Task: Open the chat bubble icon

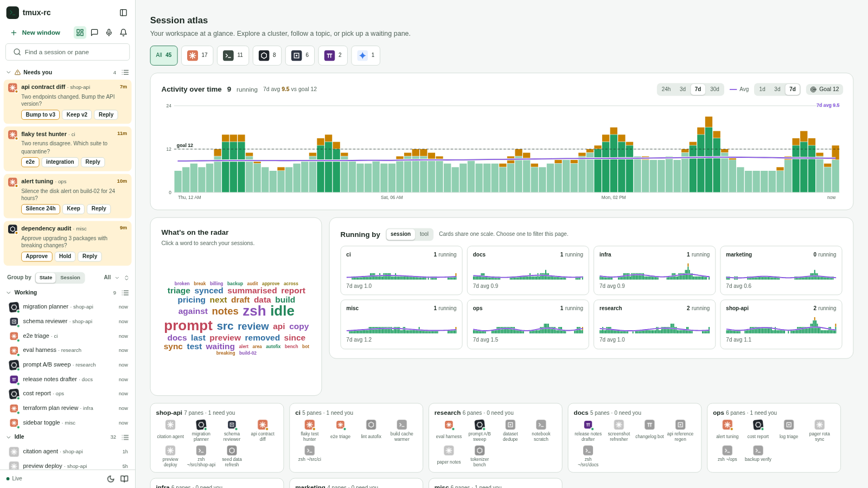Action: pyautogui.click(x=94, y=33)
